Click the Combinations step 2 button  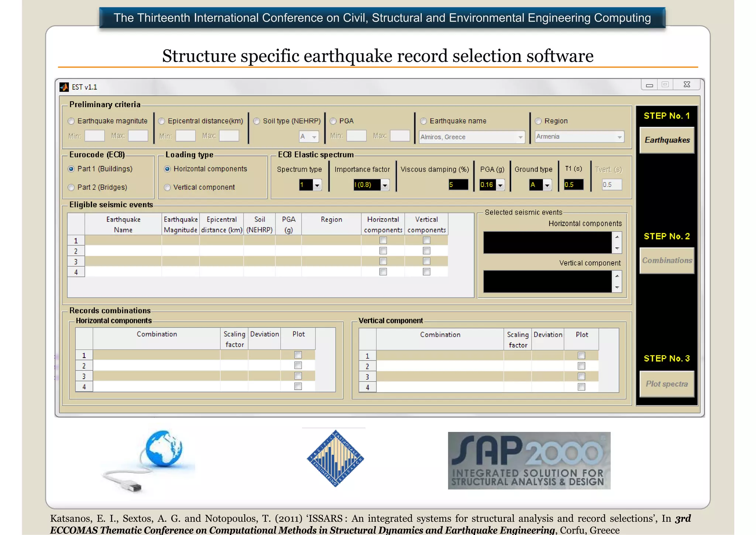click(x=667, y=260)
